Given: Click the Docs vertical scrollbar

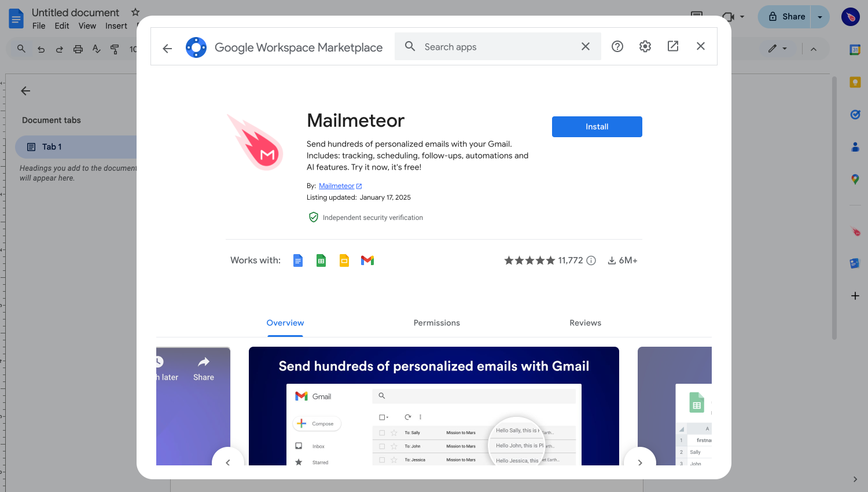Looking at the screenshot, I should point(834,208).
